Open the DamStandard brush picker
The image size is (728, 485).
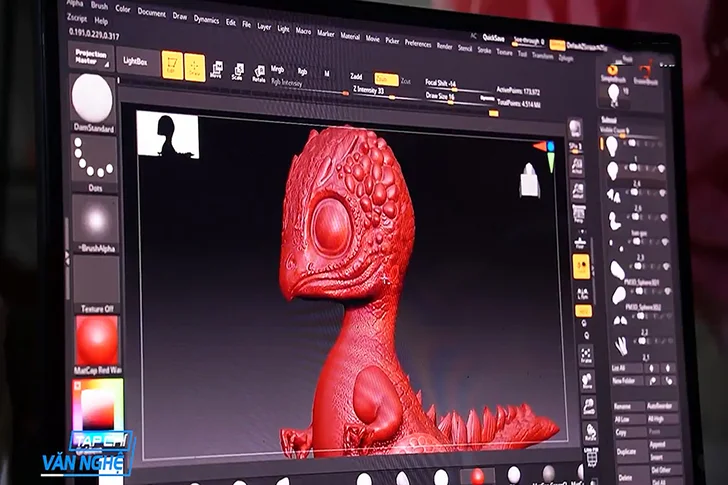pyautogui.click(x=93, y=102)
